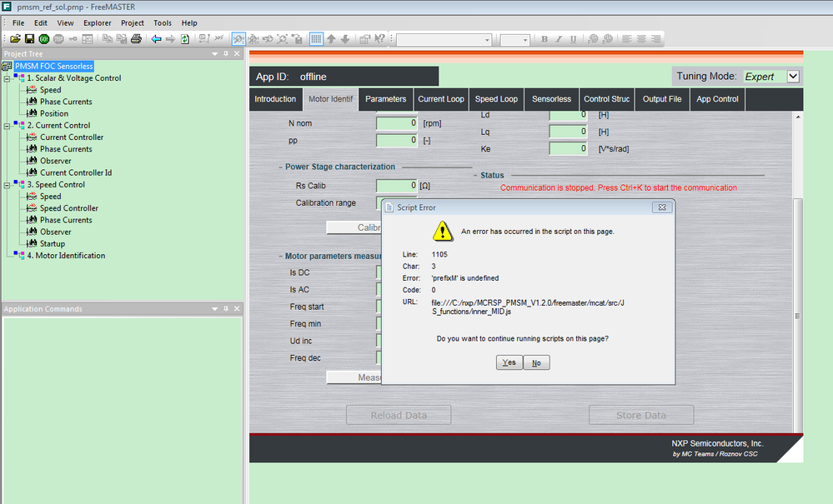This screenshot has height=504, width=833.
Task: Open the Tools menu
Action: point(163,22)
